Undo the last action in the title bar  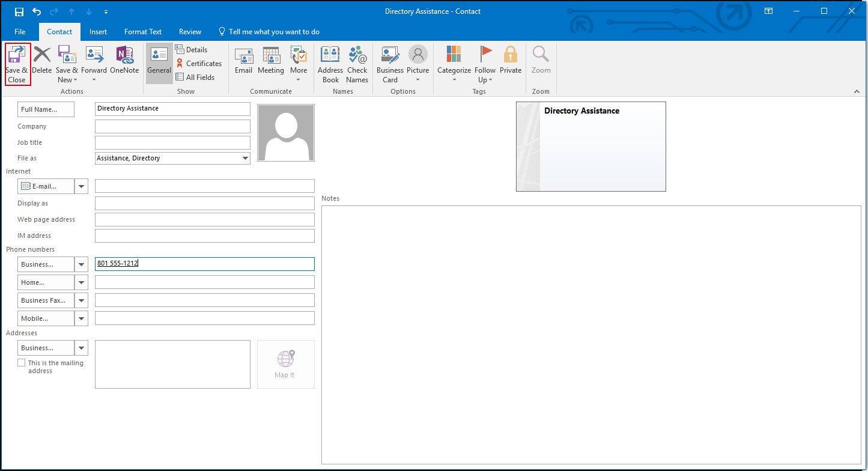[37, 11]
